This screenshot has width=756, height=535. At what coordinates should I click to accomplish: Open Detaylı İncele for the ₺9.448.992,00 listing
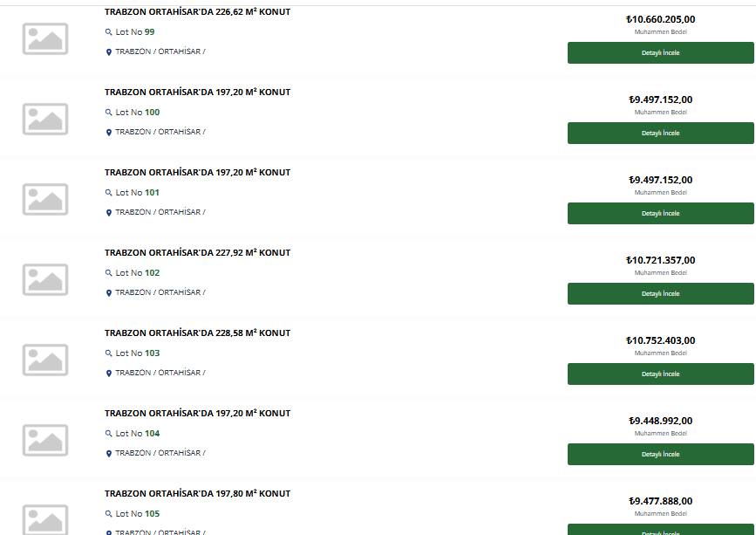tap(661, 455)
